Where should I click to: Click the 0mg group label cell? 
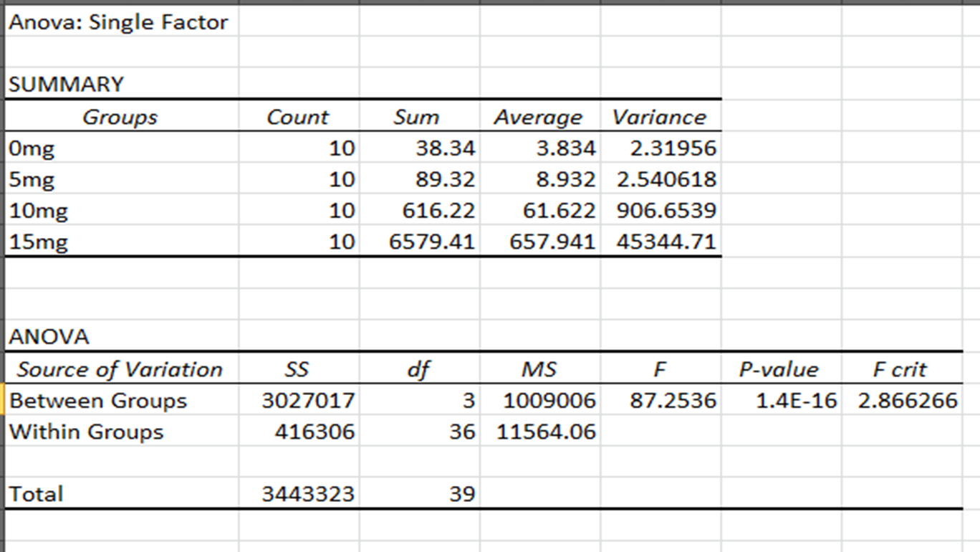click(32, 148)
